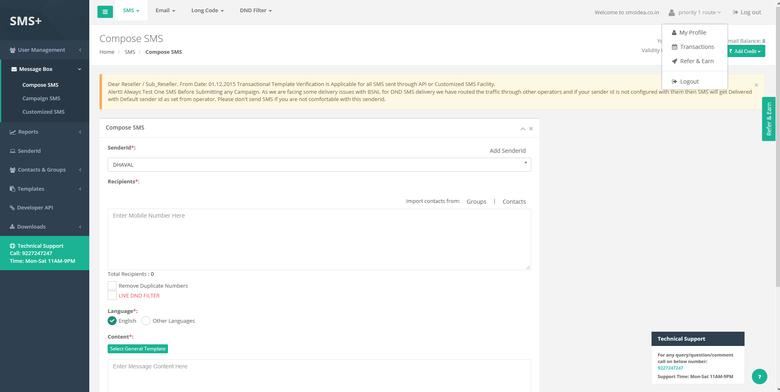
Task: Open the vertical Refer & Earn side tab
Action: point(769,119)
